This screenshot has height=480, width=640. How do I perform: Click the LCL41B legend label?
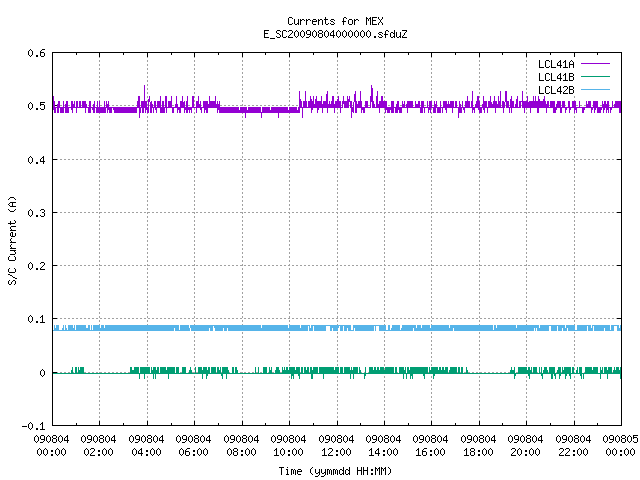pyautogui.click(x=556, y=77)
